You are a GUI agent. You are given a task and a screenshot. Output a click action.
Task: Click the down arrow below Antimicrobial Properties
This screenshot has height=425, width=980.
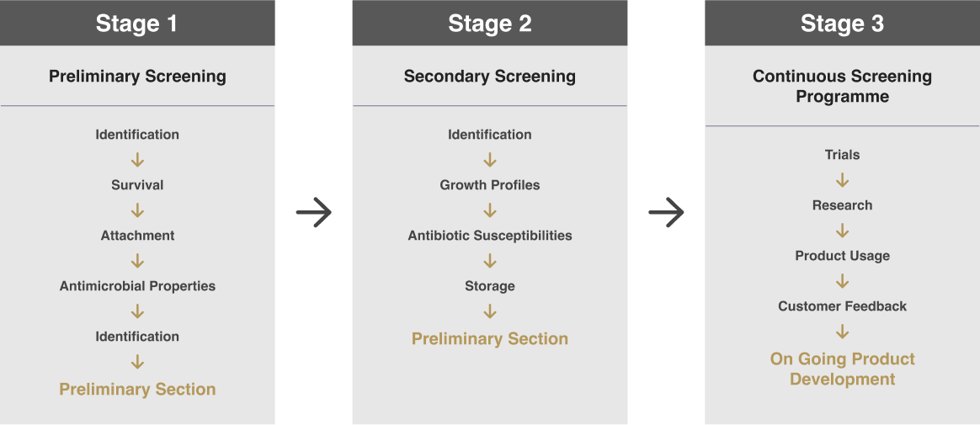click(x=137, y=311)
